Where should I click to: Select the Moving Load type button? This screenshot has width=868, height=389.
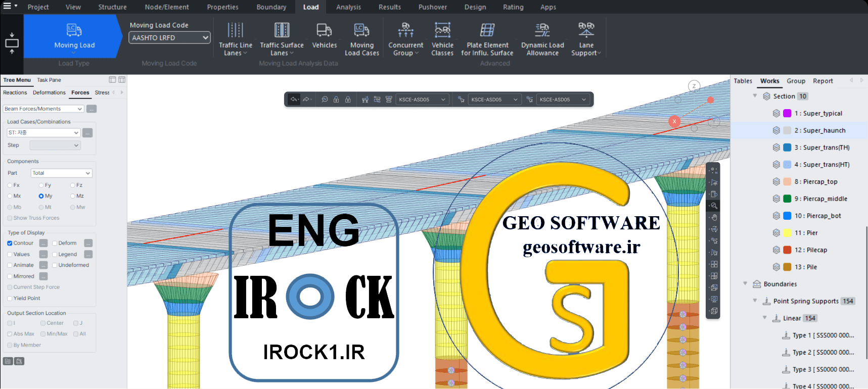pyautogui.click(x=74, y=36)
